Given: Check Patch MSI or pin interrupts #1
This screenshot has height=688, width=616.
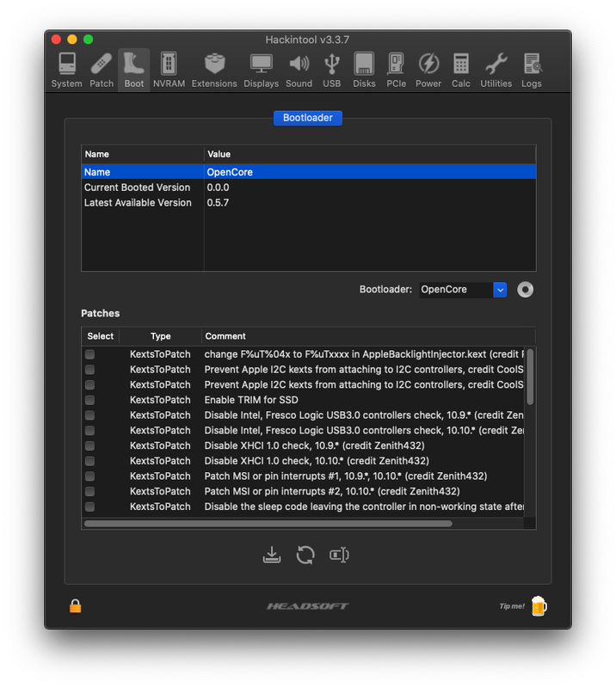Looking at the screenshot, I should [90, 476].
